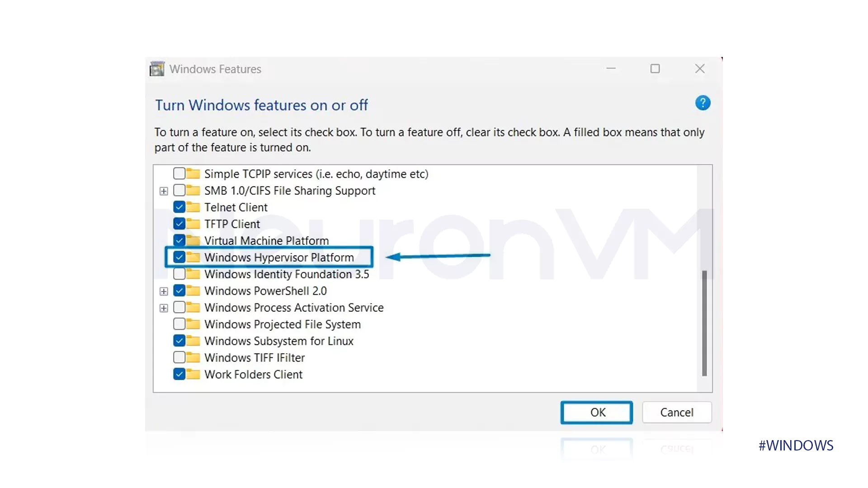Disable Windows Subsystem for Linux checkbox
This screenshot has width=868, height=488.
pos(179,341)
